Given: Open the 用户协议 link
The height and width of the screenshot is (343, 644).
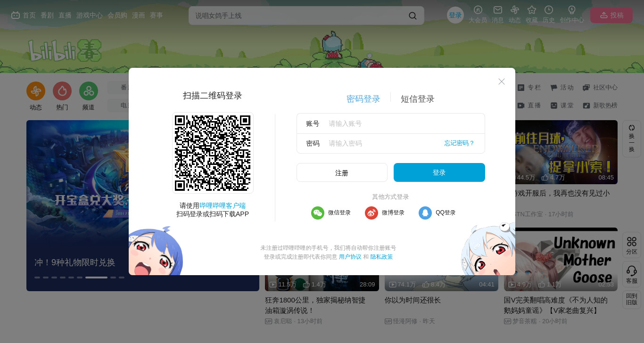Looking at the screenshot, I should click(x=350, y=257).
